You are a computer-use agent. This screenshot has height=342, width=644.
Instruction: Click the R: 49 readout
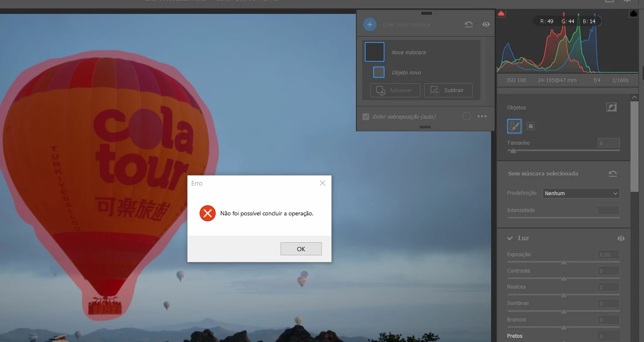click(547, 21)
